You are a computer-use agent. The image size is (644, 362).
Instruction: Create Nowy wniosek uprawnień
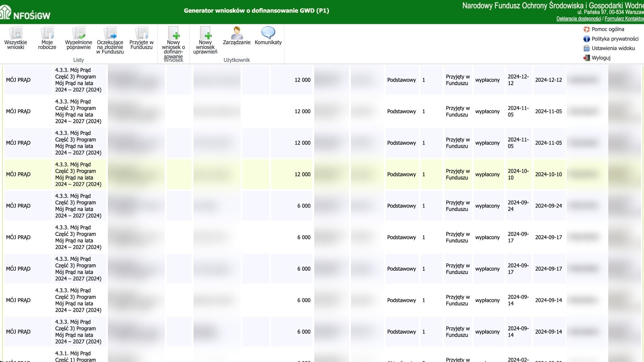(x=205, y=40)
